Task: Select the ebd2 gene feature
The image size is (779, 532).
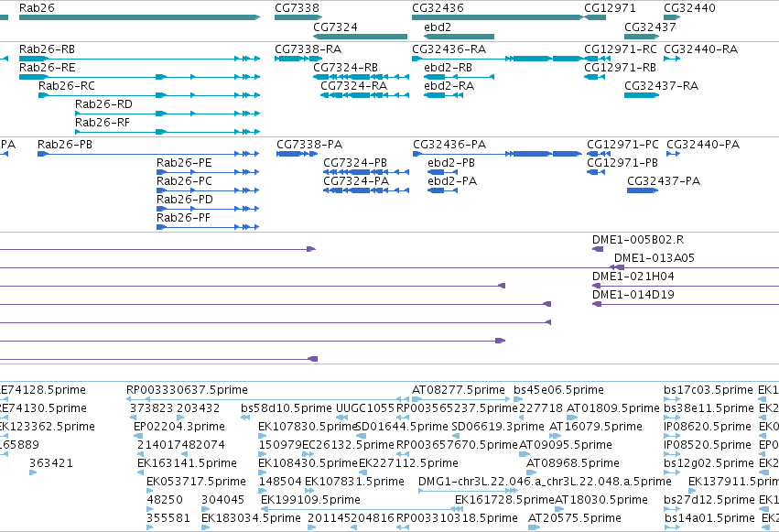Action: coord(459,37)
